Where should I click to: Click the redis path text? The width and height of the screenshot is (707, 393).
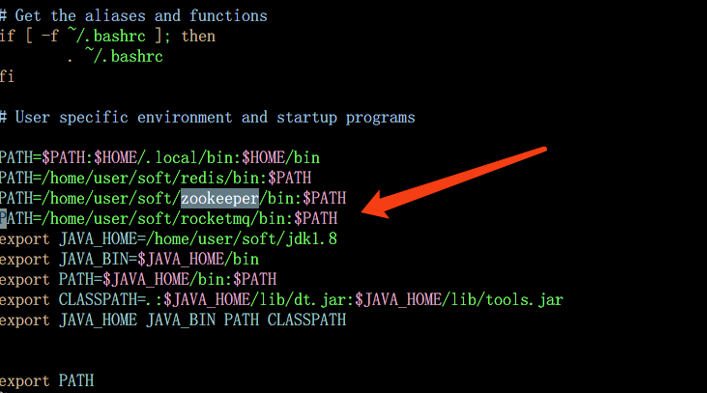tap(155, 178)
